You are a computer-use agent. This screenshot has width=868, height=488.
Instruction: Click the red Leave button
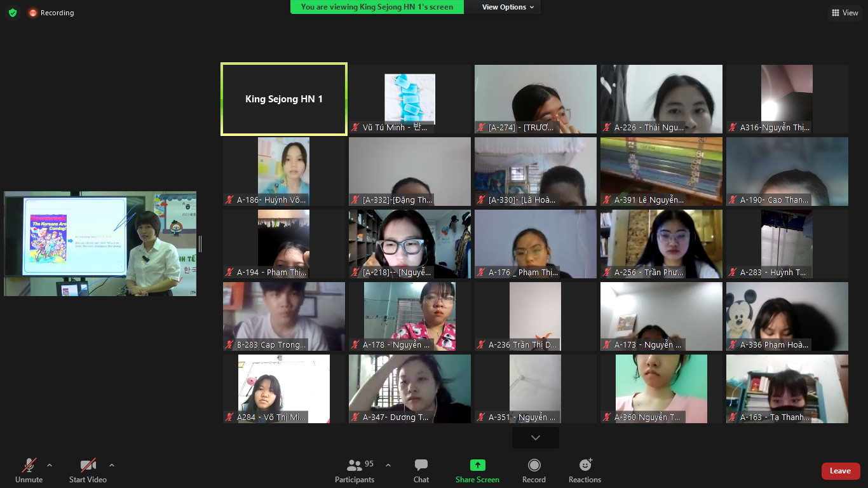840,471
